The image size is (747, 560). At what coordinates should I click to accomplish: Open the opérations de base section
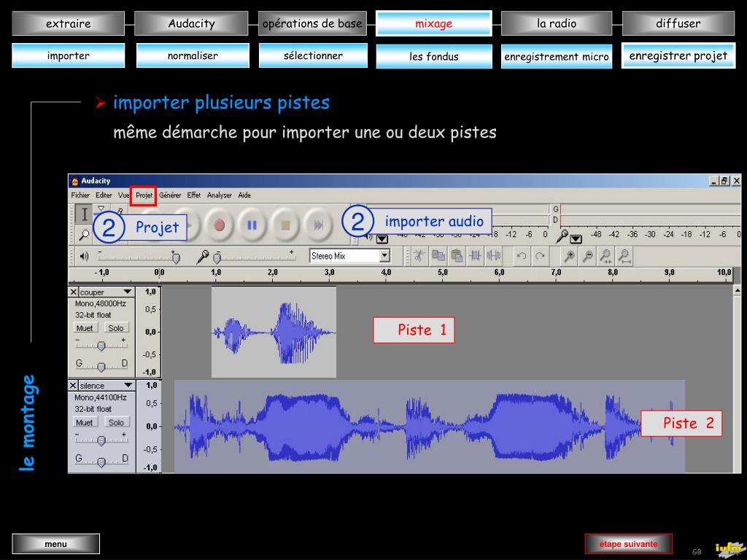click(312, 23)
